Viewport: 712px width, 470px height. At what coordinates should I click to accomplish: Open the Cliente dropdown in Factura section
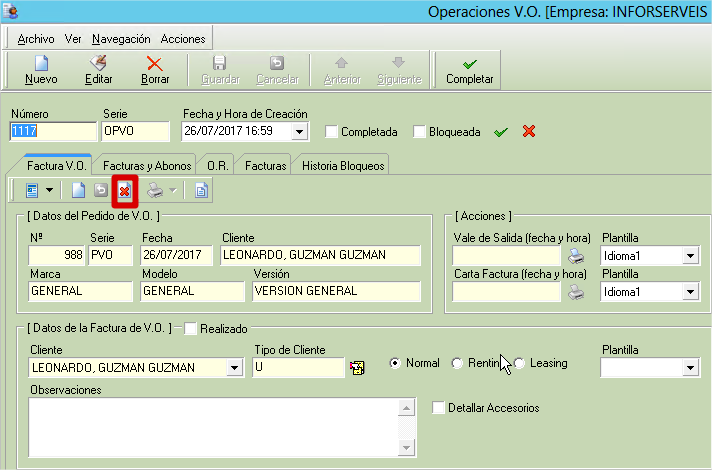(x=235, y=368)
